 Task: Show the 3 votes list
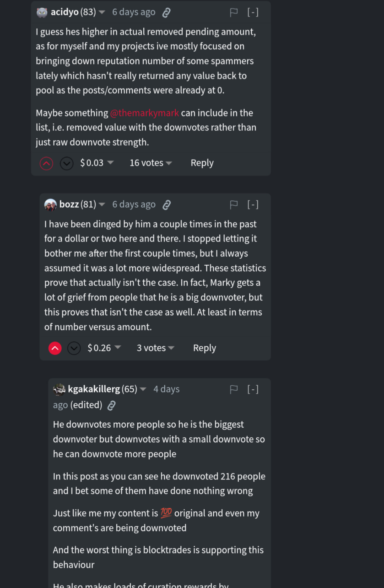tap(155, 348)
